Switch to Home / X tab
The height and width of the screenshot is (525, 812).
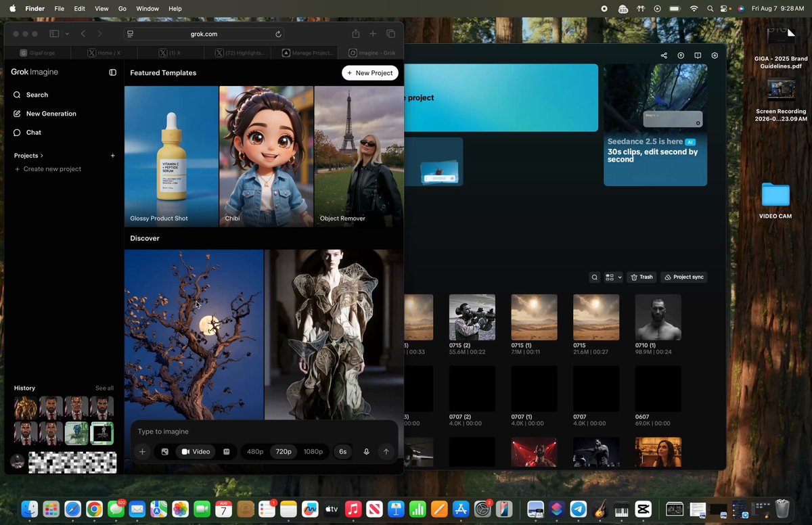104,53
